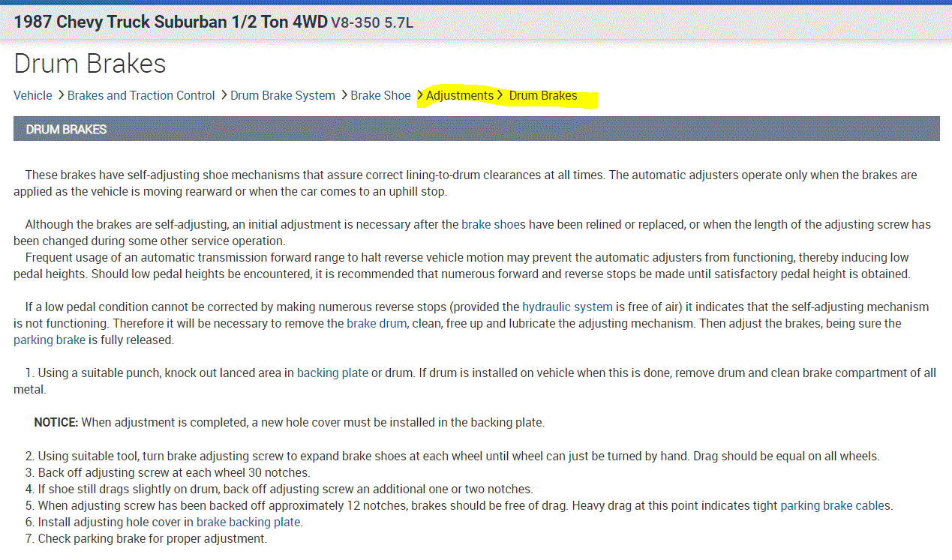Click chevron before Drum Brake System

coord(224,95)
